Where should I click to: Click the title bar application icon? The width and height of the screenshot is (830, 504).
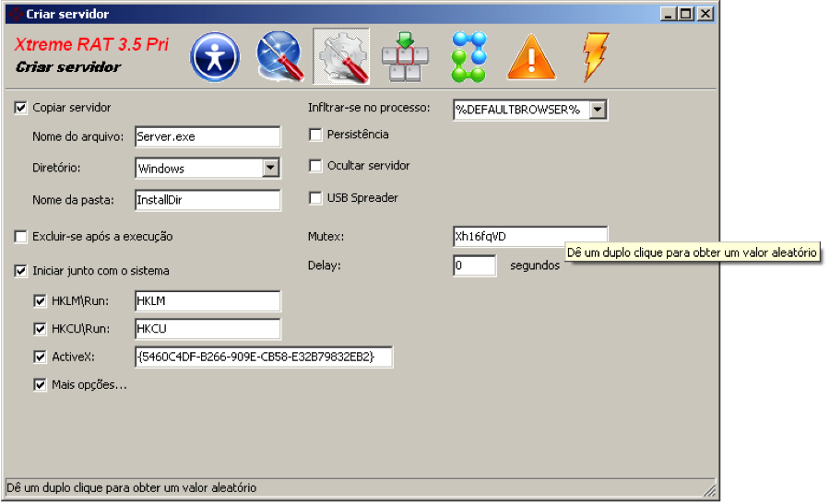pos(16,14)
